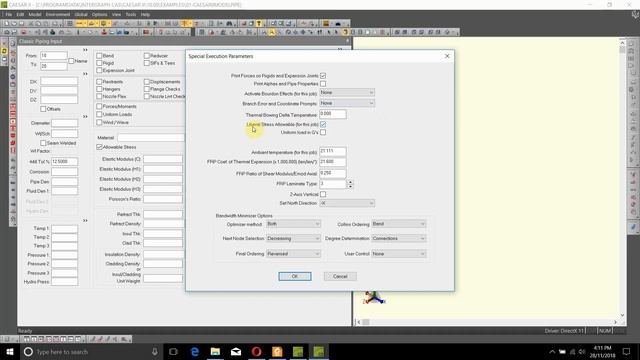Click the binoculars Find icon in toolbar
The image size is (640, 360).
[229, 24]
